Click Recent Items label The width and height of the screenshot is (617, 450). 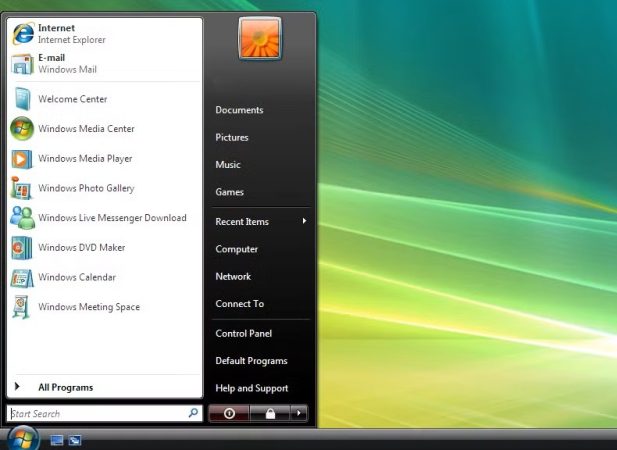click(242, 222)
